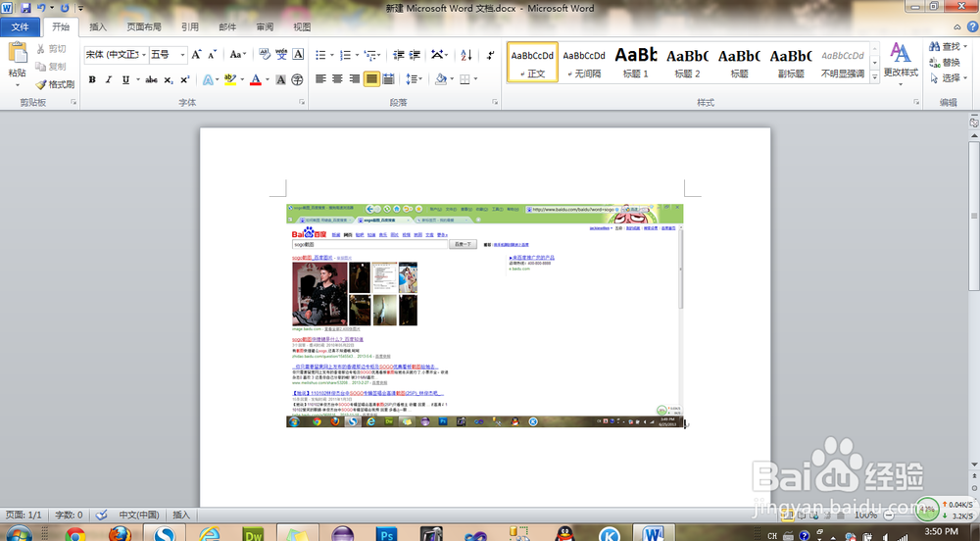The height and width of the screenshot is (541, 980).
Task: Click the Sort A-Z icon
Action: point(466,55)
